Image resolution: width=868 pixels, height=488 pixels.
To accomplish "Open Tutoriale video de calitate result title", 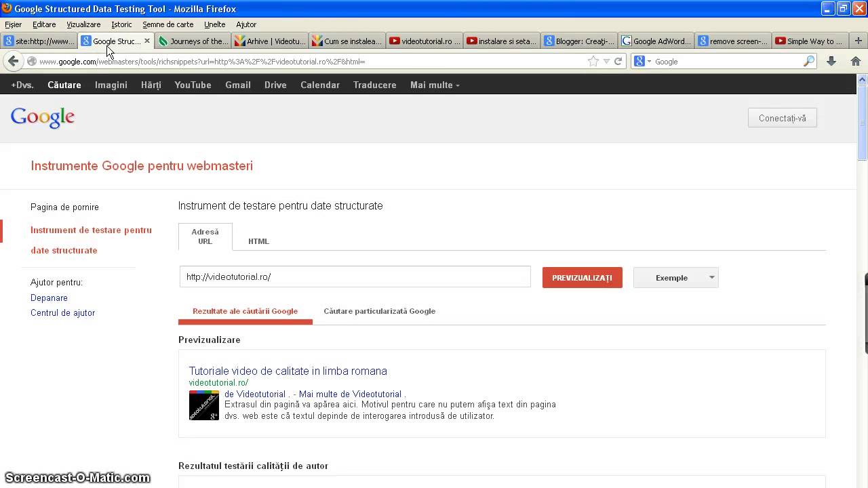I will tap(288, 371).
